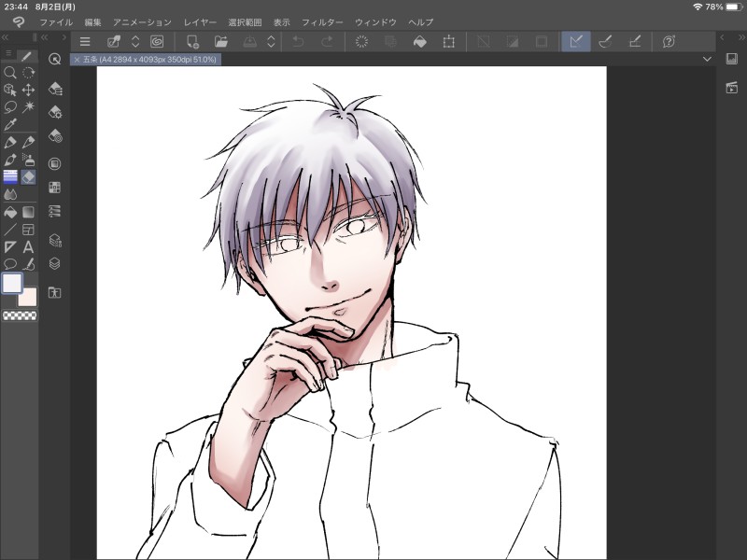747x560 pixels.
Task: Select the Ruler tool
Action: click(x=10, y=246)
